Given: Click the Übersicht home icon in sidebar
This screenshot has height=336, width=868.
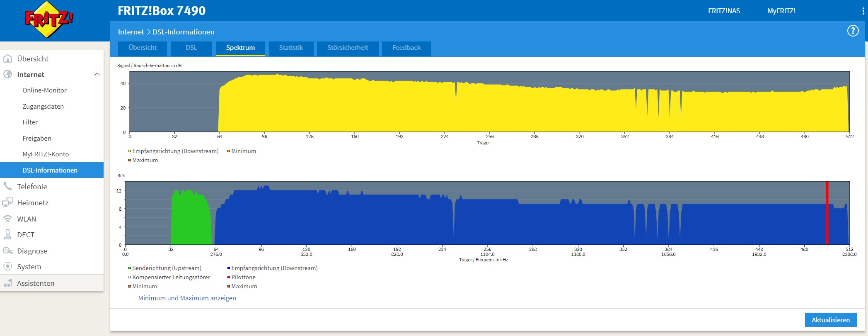Looking at the screenshot, I should point(7,58).
